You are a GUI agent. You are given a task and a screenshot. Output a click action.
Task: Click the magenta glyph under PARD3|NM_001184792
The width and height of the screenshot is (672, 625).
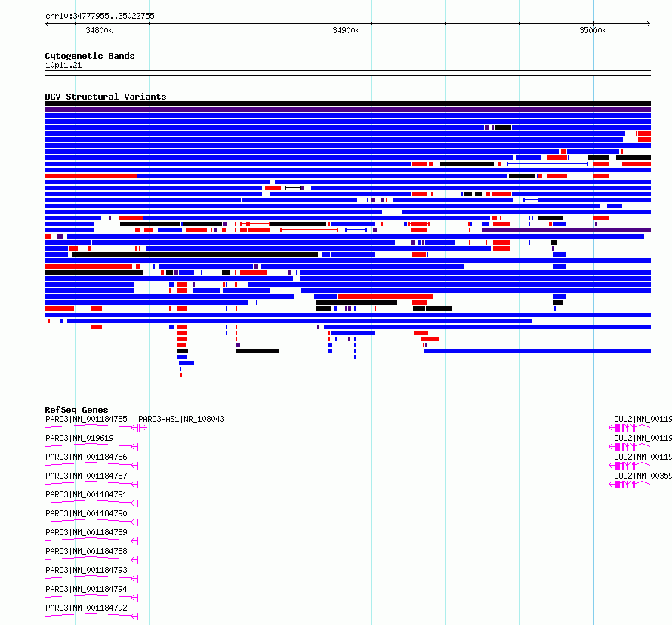click(x=91, y=616)
